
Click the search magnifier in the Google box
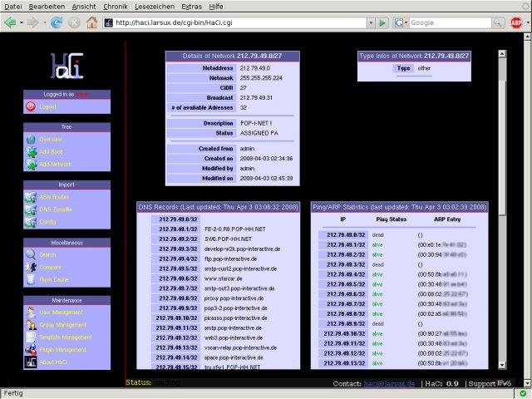[497, 22]
